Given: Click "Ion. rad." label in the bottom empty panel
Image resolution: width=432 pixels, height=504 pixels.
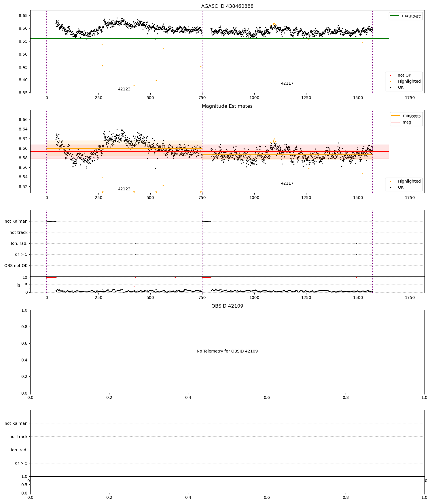Looking at the screenshot, I should tap(19, 450).
